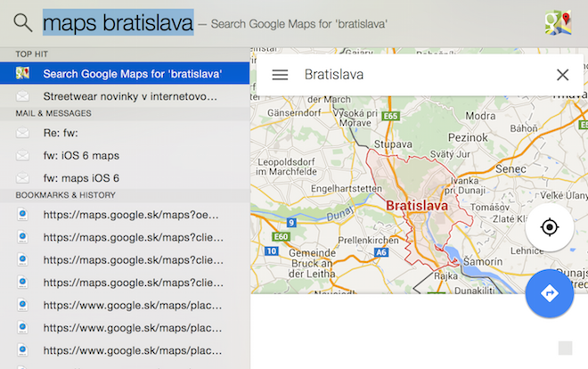The height and width of the screenshot is (369, 588).
Task: Click the E60 road sign on the map
Action: tap(281, 236)
